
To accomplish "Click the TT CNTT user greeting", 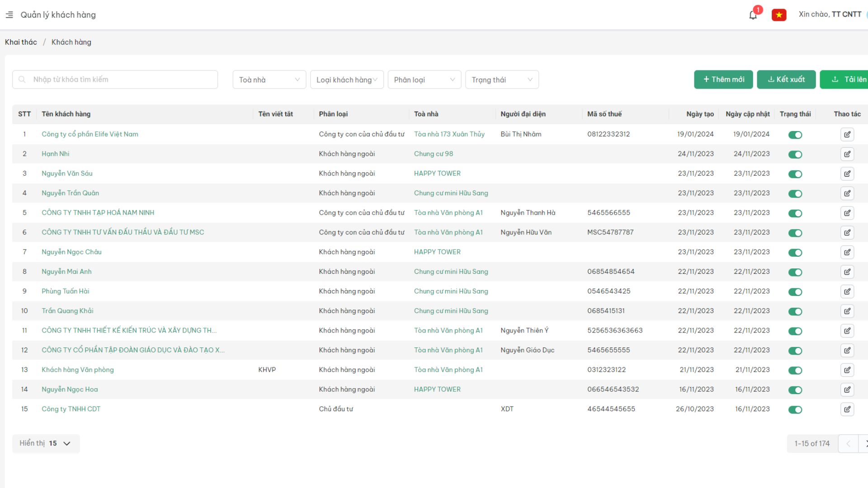I will coord(830,14).
